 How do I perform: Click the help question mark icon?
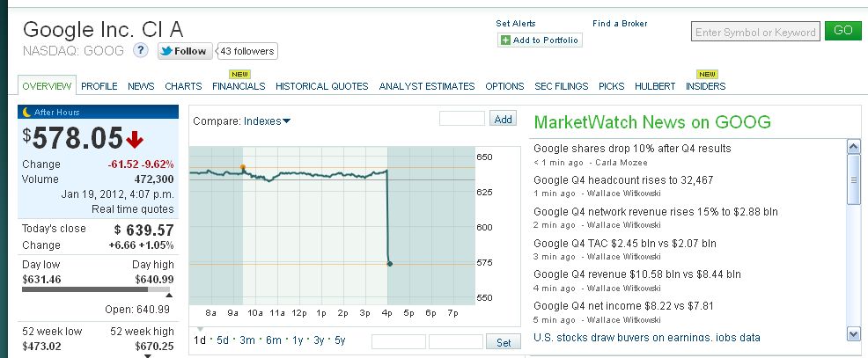pos(140,50)
